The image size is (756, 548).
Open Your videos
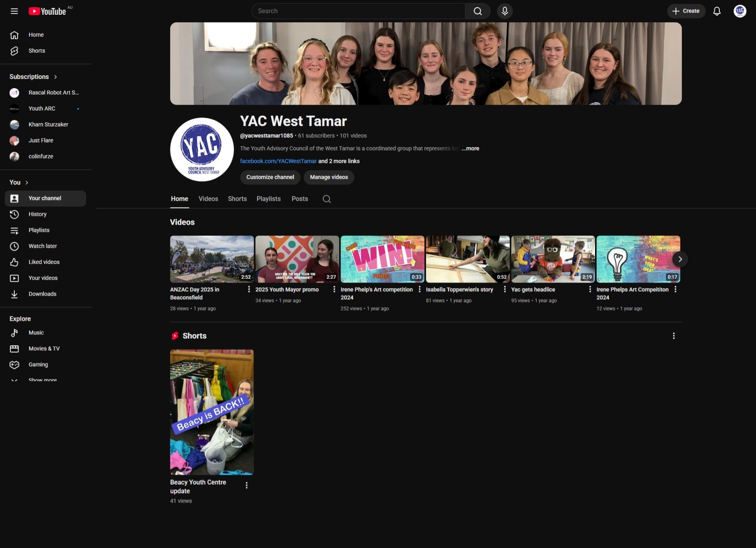coord(46,279)
